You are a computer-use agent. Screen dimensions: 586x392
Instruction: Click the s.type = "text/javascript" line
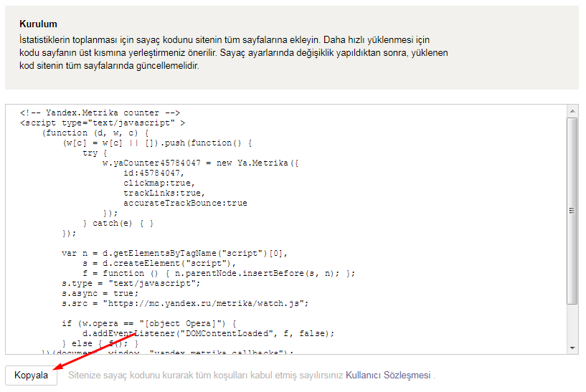131,284
